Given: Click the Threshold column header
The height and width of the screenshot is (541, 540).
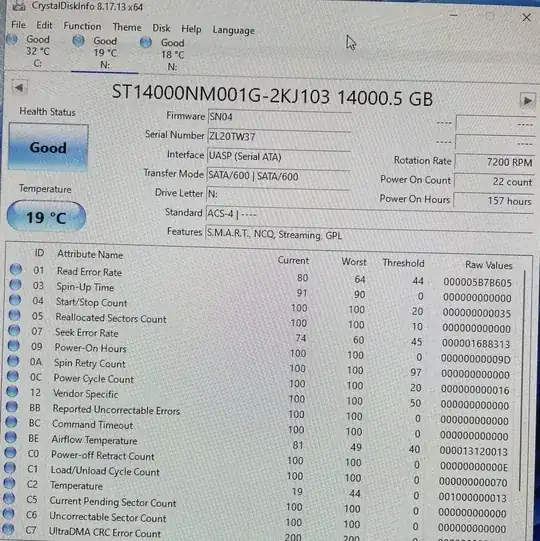Looking at the screenshot, I should [403, 263].
